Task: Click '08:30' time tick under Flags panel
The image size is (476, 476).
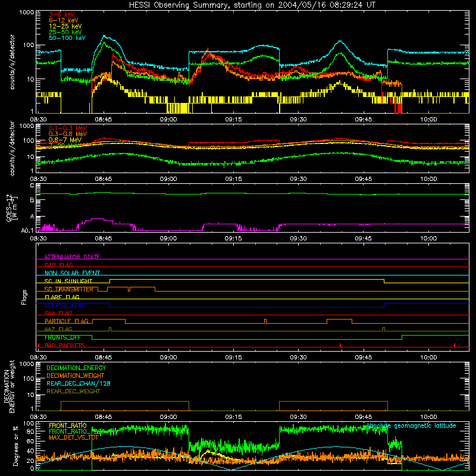Action: click(39, 358)
